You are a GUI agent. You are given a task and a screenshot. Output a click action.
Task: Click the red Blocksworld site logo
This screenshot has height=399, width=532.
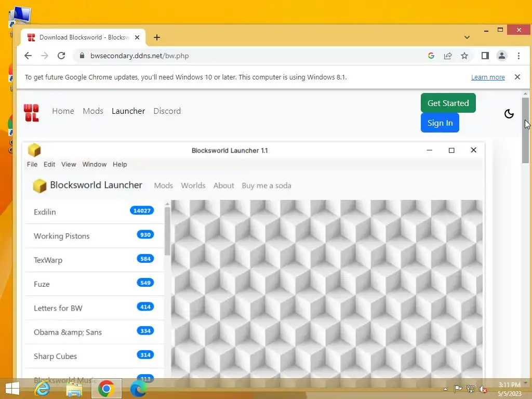[31, 113]
